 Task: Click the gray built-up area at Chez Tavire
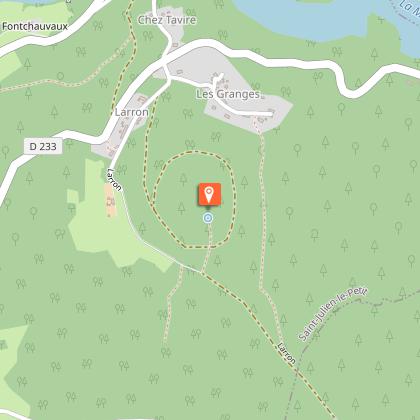click(x=170, y=28)
